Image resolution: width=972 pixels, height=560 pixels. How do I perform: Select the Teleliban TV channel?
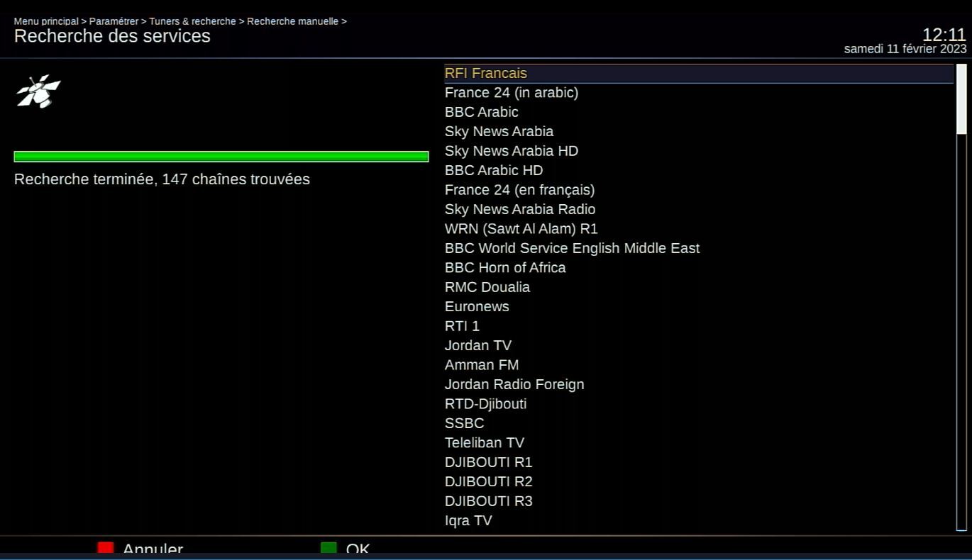[x=699, y=443]
